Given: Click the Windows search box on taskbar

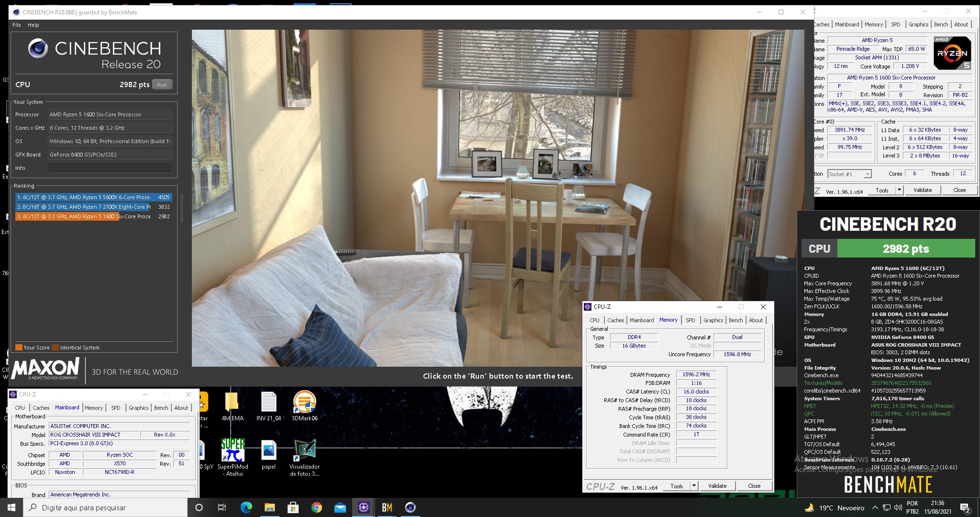Looking at the screenshot, I should 105,507.
